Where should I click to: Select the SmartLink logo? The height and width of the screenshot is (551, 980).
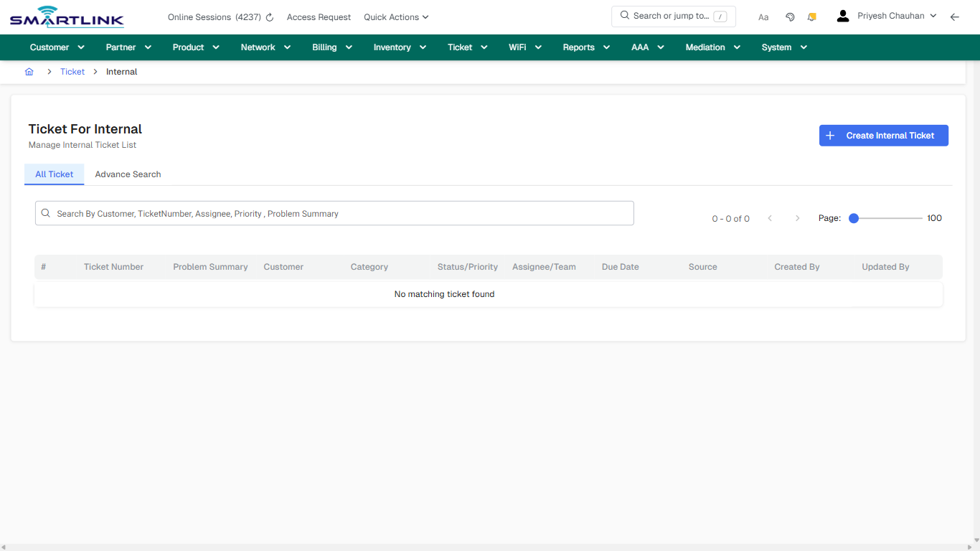click(66, 16)
